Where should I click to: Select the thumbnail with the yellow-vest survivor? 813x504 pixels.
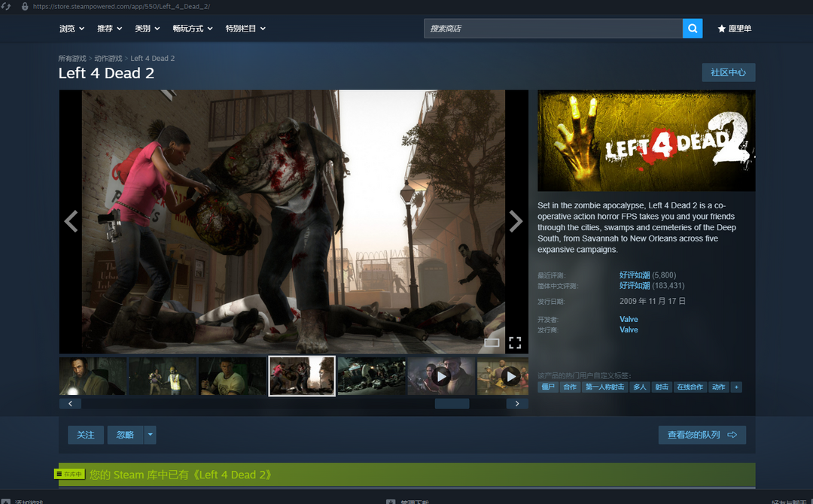pos(163,376)
